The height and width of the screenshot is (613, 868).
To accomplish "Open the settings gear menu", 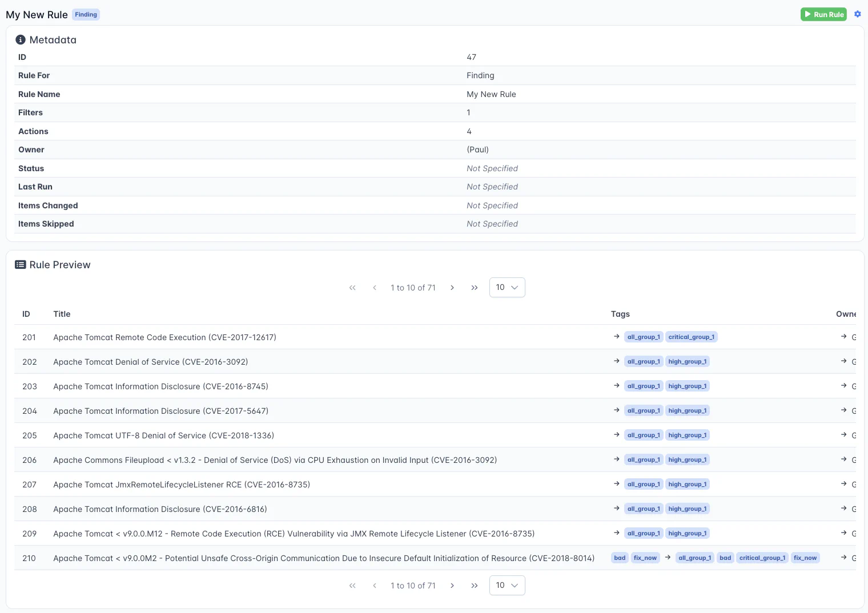I will coord(857,14).
